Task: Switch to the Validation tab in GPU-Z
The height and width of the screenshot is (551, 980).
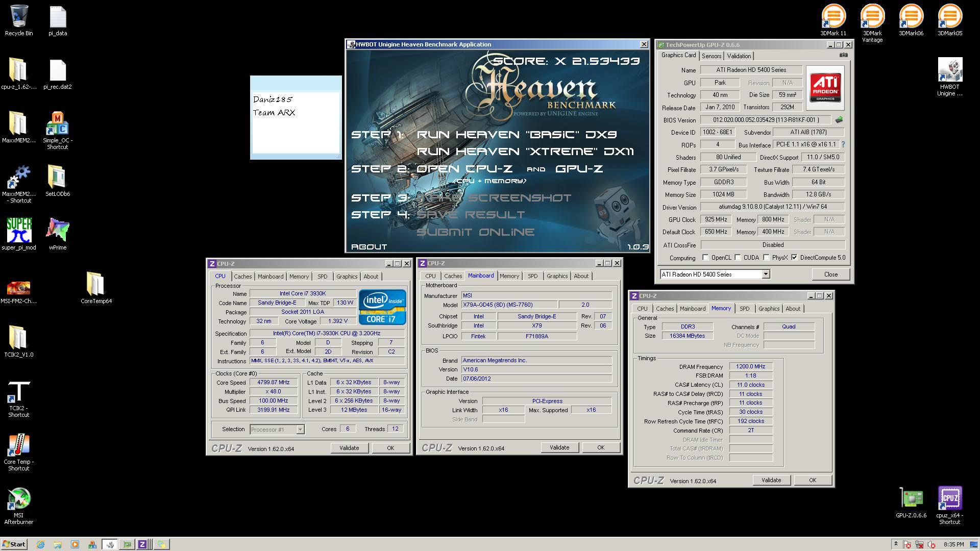Action: pos(739,56)
